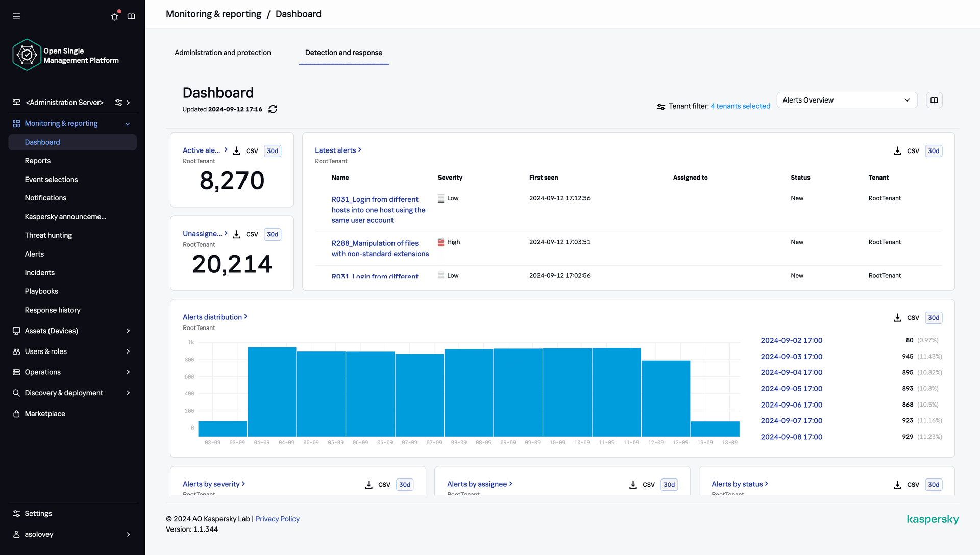
Task: Download Active alerts widget data icon
Action: pyautogui.click(x=236, y=151)
